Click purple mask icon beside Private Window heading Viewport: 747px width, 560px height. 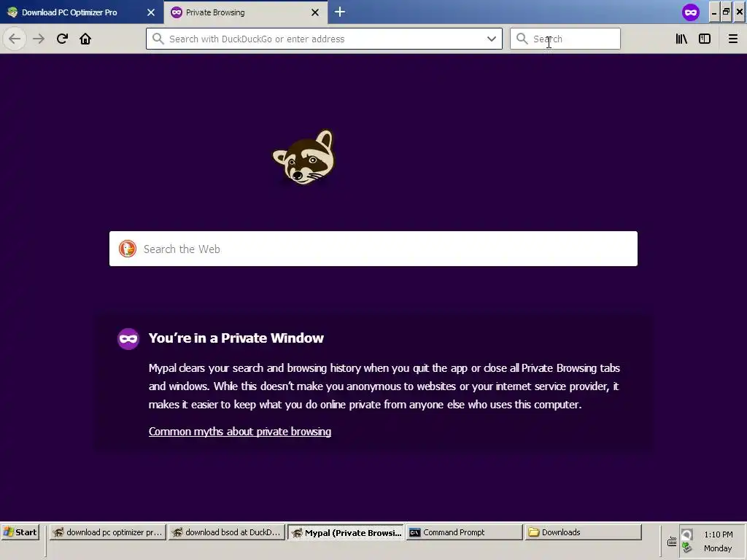[128, 338]
